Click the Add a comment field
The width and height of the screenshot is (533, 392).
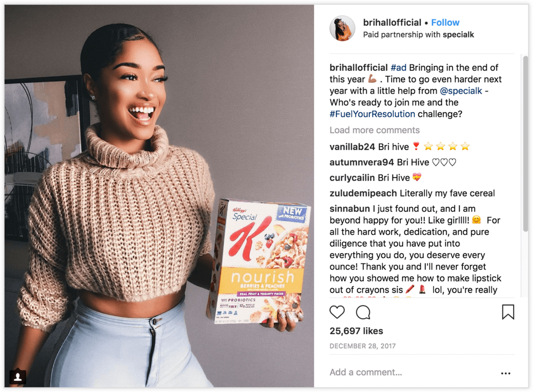[413, 372]
